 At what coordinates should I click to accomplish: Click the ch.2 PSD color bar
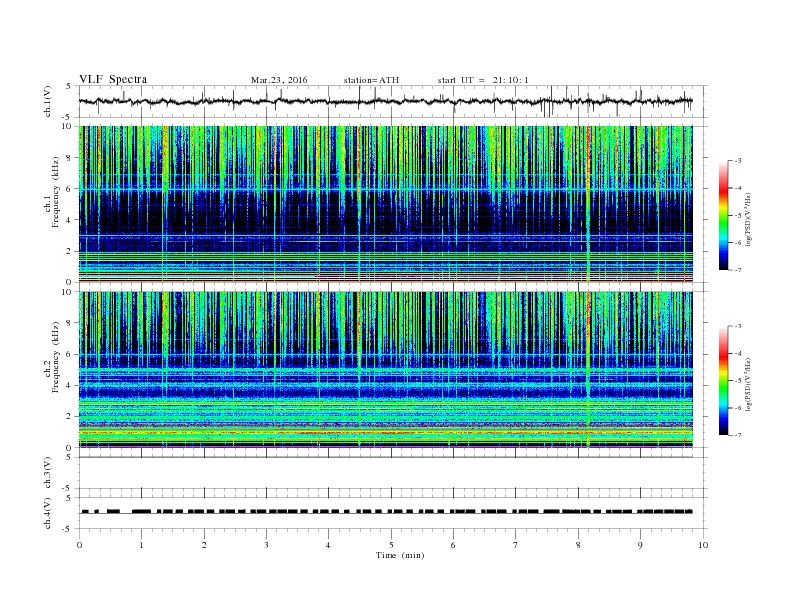pyautogui.click(x=724, y=380)
